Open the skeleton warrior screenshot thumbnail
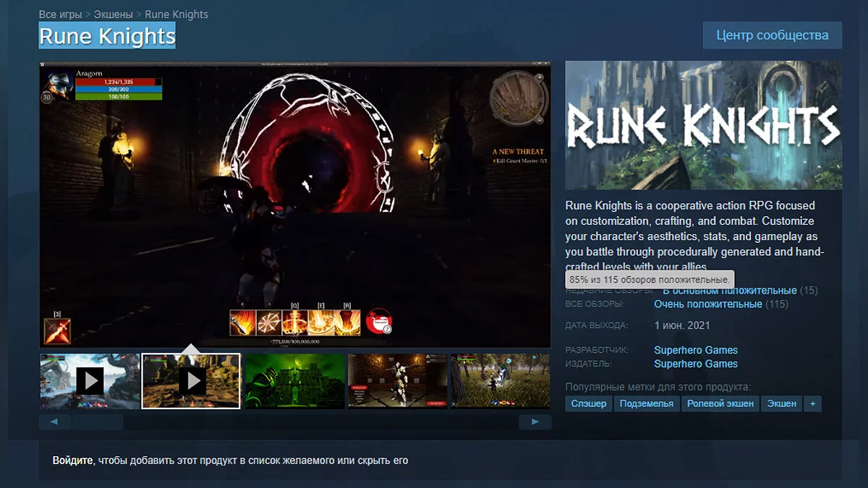The width and height of the screenshot is (868, 488). pyautogui.click(x=397, y=380)
